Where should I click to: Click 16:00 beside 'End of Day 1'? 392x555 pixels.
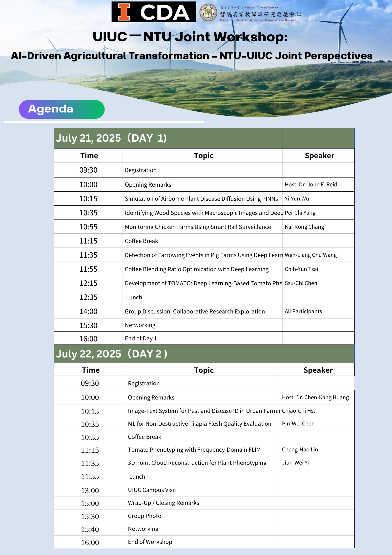click(x=88, y=339)
